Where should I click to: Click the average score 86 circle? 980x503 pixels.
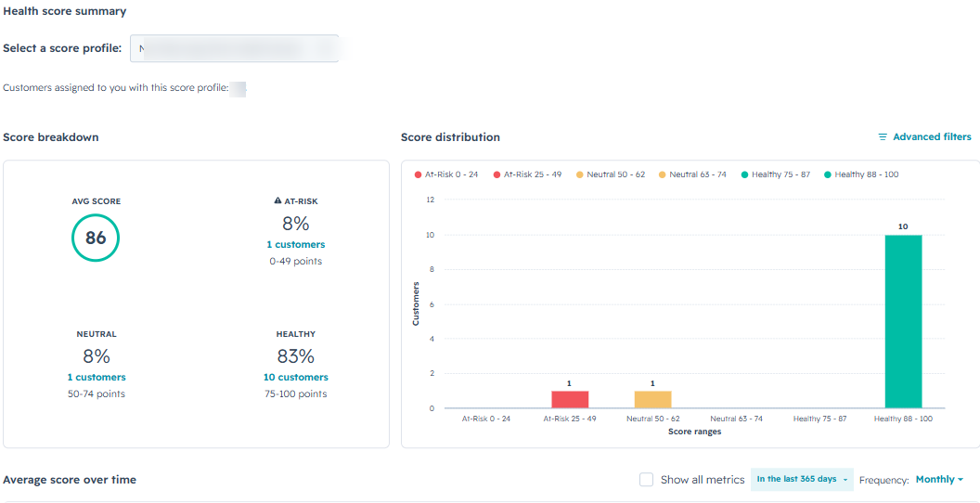(96, 238)
